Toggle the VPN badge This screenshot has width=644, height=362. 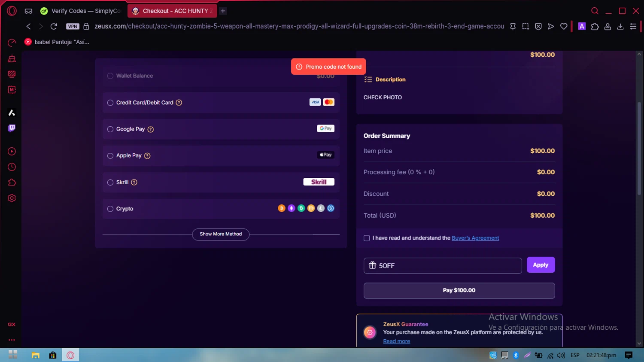pos(73,26)
